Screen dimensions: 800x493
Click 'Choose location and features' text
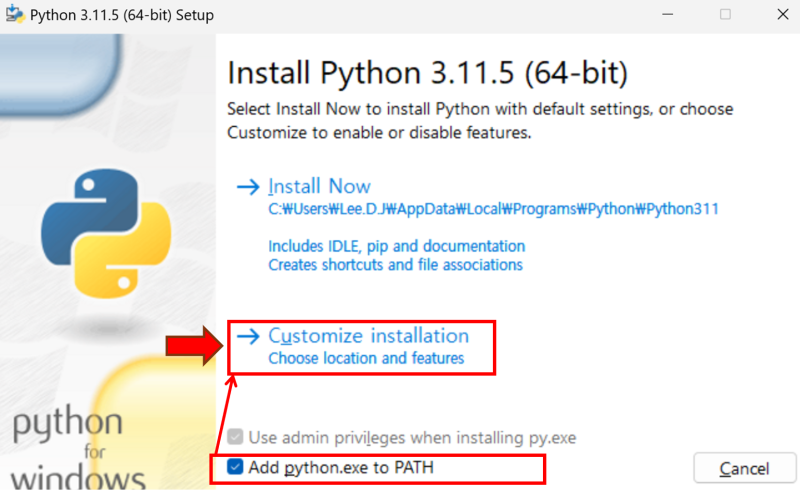[366, 358]
